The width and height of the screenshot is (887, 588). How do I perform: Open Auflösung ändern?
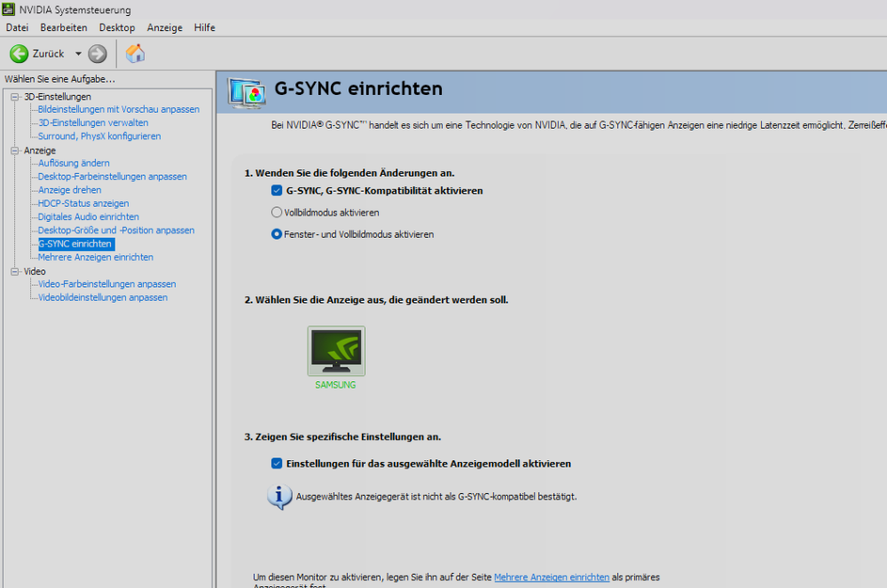75,163
